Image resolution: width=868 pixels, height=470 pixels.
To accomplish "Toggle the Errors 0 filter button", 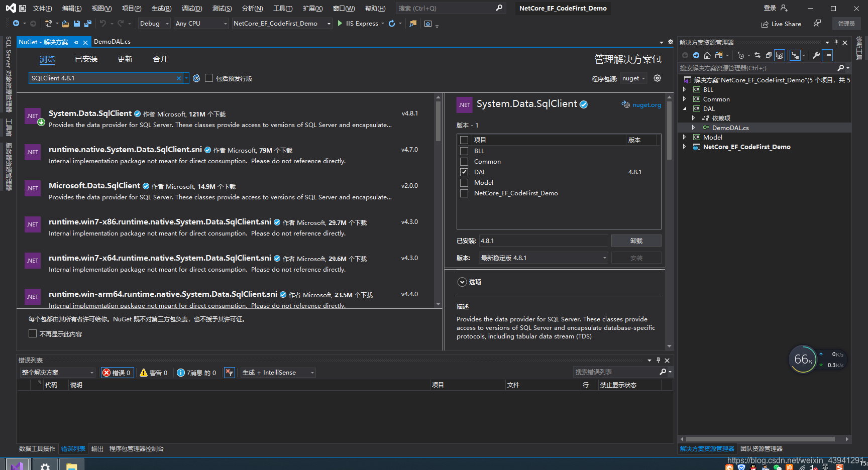I will coord(117,373).
